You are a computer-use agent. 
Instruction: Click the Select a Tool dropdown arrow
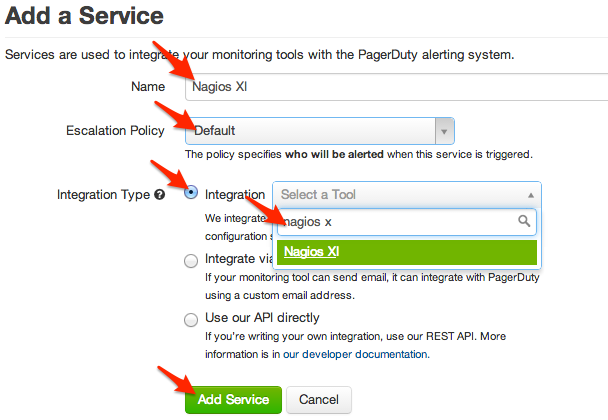pyautogui.click(x=528, y=194)
